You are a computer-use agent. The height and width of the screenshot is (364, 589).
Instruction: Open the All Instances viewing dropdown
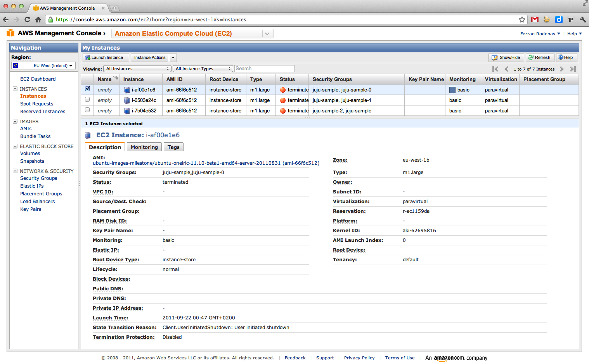tap(137, 69)
